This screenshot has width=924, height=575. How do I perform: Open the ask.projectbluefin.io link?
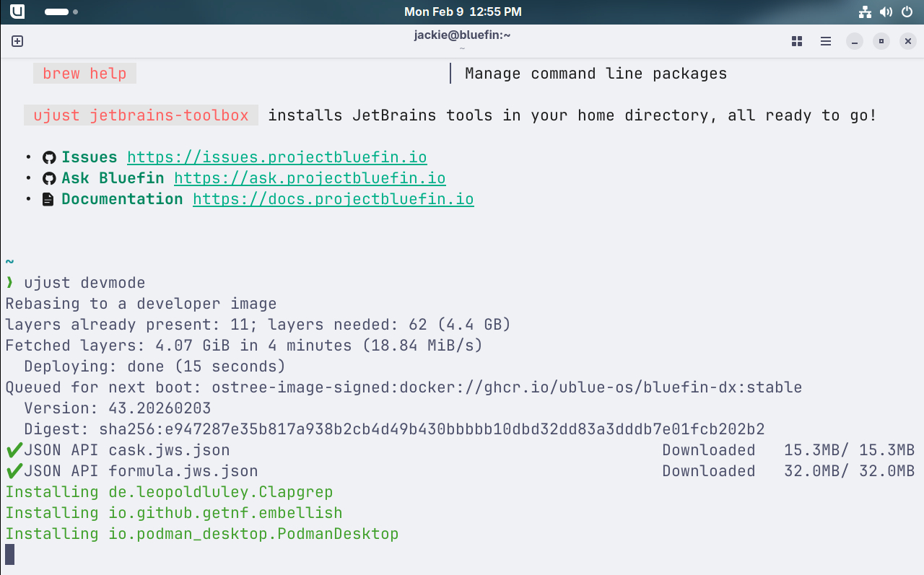[310, 178]
